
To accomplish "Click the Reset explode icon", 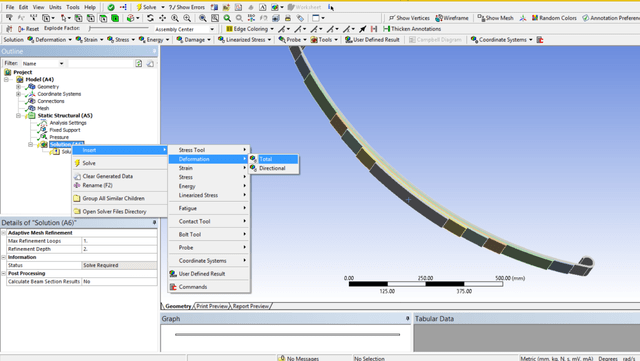I will (21, 29).
